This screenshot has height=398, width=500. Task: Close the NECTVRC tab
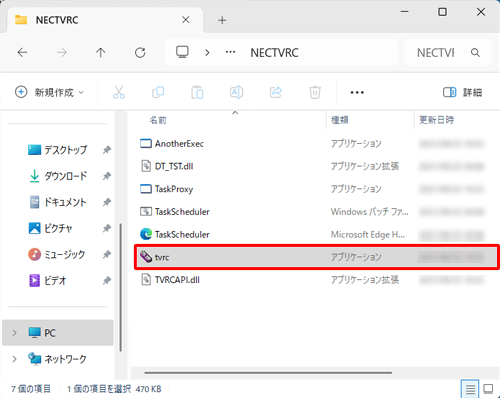point(186,20)
